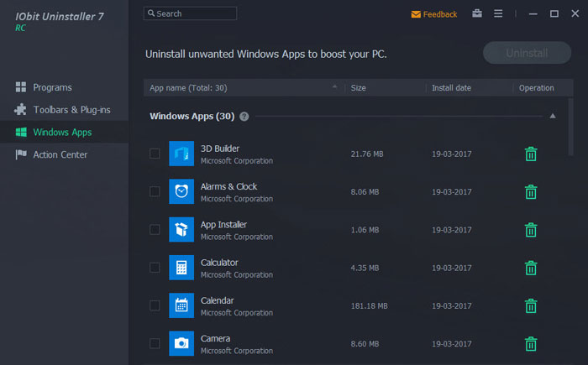
Task: Tick the Alarms & Clock checkbox
Action: tap(155, 191)
